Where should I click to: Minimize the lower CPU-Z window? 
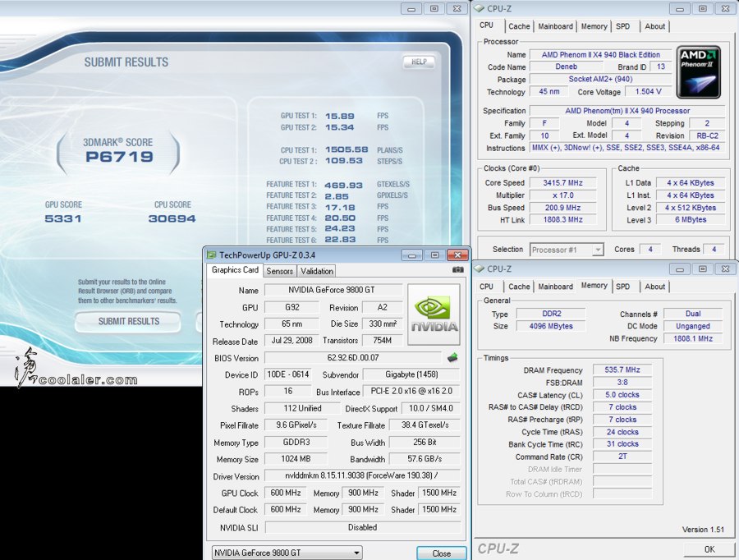coord(680,269)
